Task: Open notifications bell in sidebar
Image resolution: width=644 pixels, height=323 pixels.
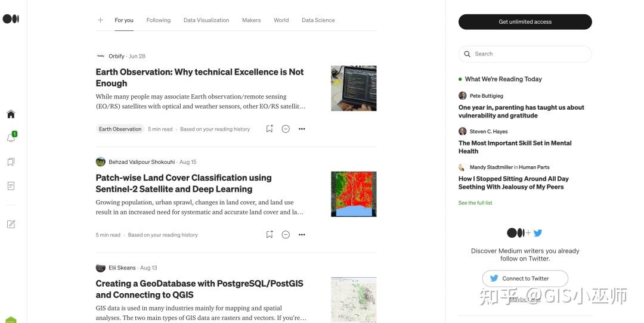Action: [11, 138]
